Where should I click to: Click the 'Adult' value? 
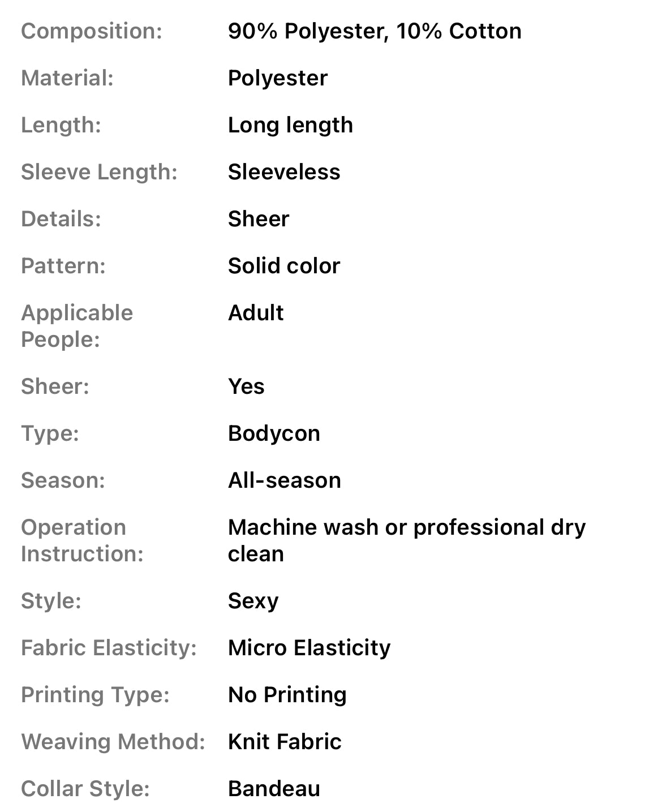click(255, 313)
